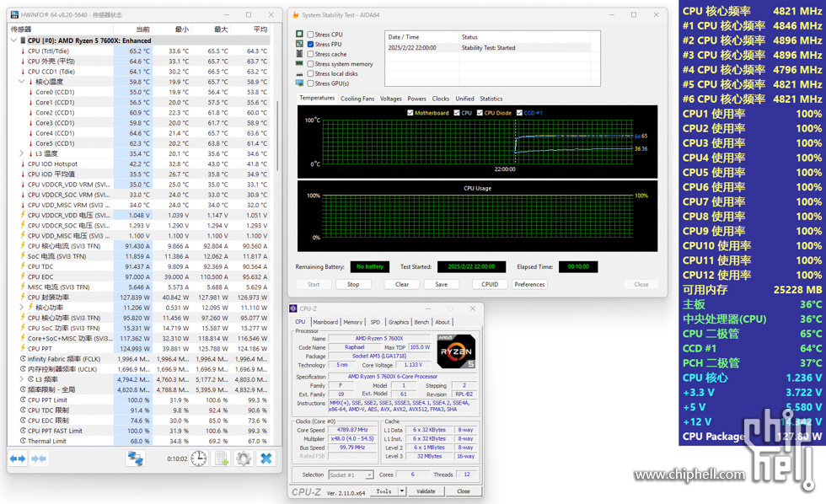
Task: Collapse the 核心温度 tree node
Action: pos(22,82)
